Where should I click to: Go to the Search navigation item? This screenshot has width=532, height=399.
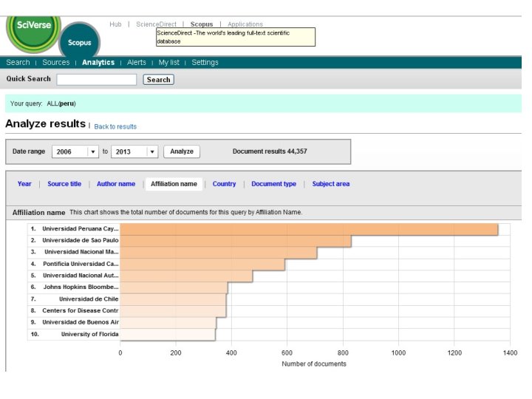[x=18, y=62]
